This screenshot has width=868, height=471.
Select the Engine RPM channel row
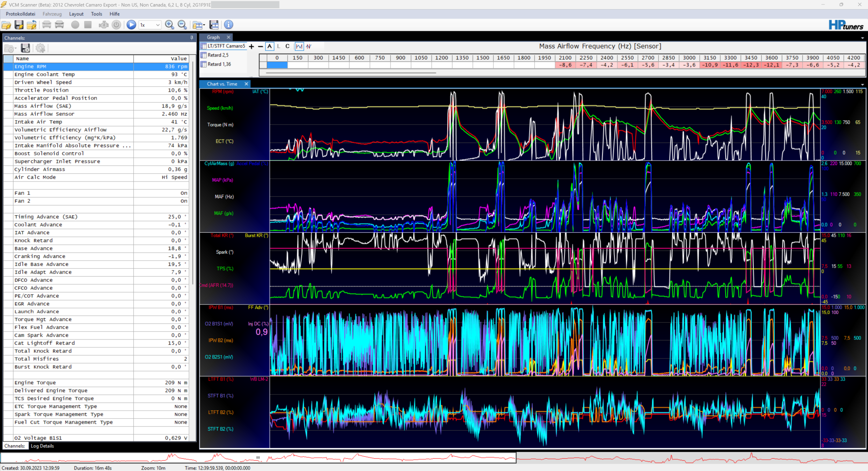click(x=96, y=67)
